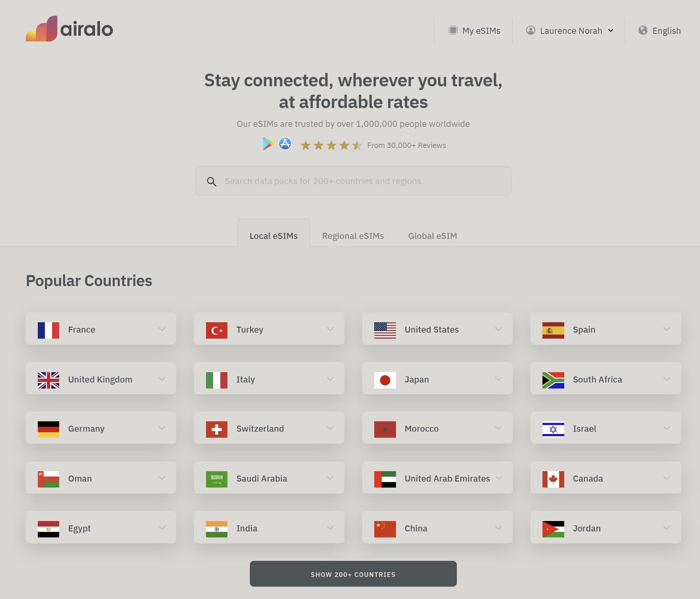Switch to the Global eSIM tab
700x599 pixels.
[432, 236]
